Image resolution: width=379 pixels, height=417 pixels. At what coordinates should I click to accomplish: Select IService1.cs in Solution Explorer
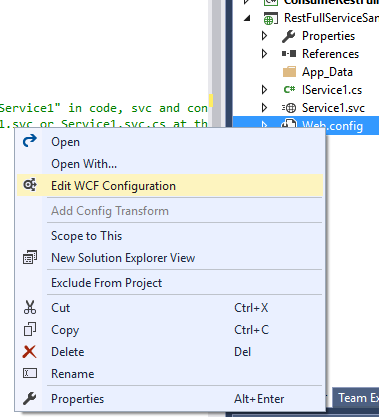(x=332, y=90)
